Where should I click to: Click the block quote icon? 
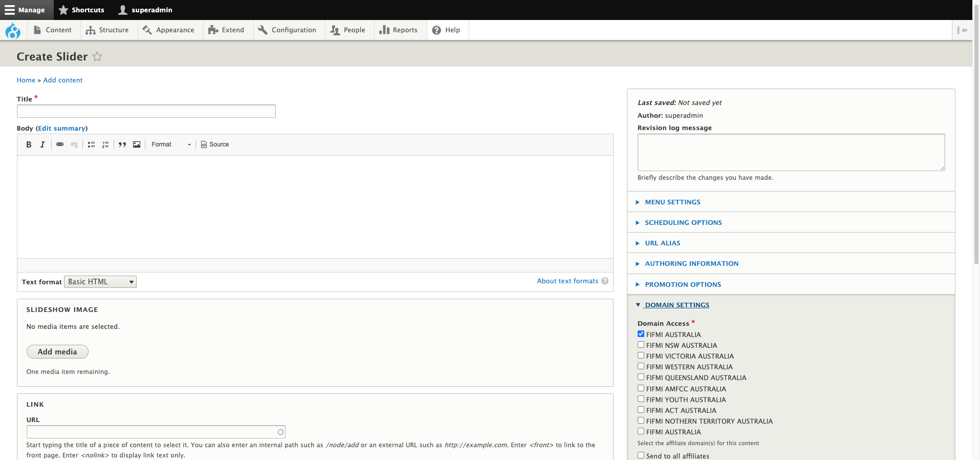(122, 144)
